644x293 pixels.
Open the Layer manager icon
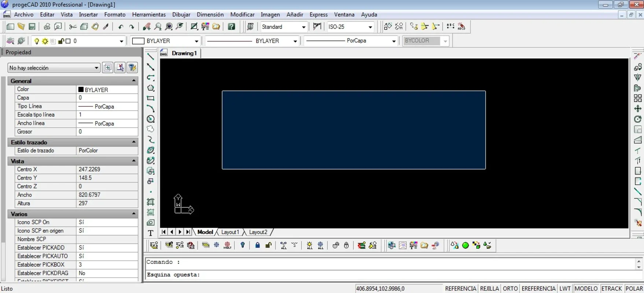click(11, 41)
